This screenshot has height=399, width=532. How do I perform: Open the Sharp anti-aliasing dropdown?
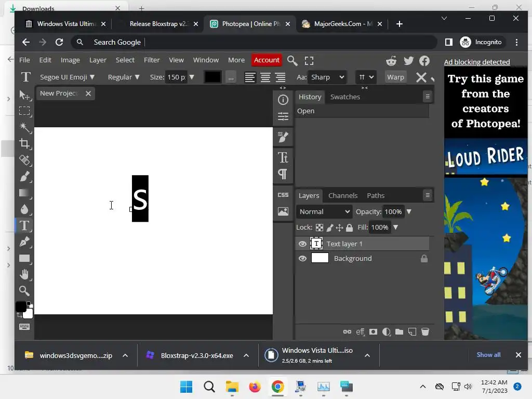tap(327, 77)
